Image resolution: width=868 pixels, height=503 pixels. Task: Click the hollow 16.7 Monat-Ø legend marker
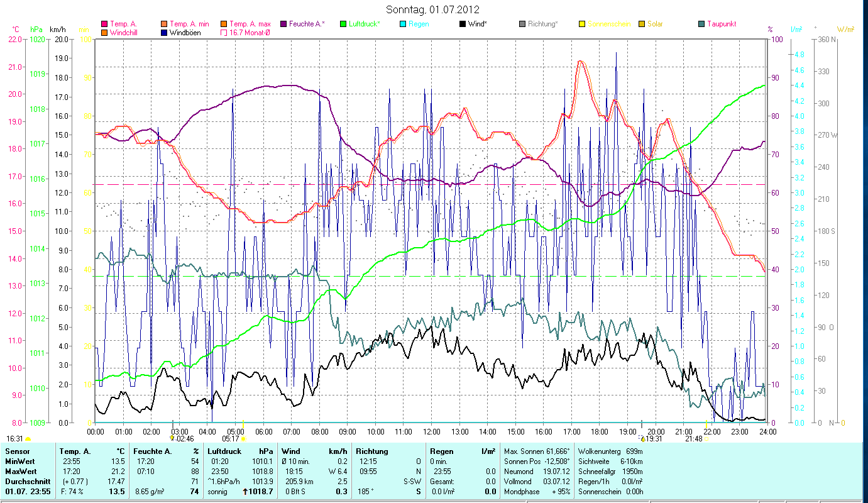tap(224, 33)
